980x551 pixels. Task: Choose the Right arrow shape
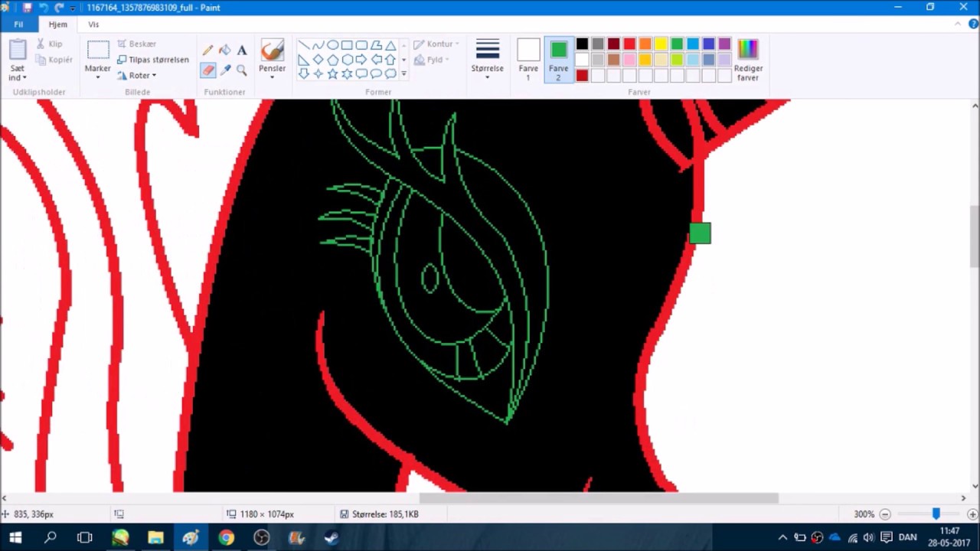(361, 60)
